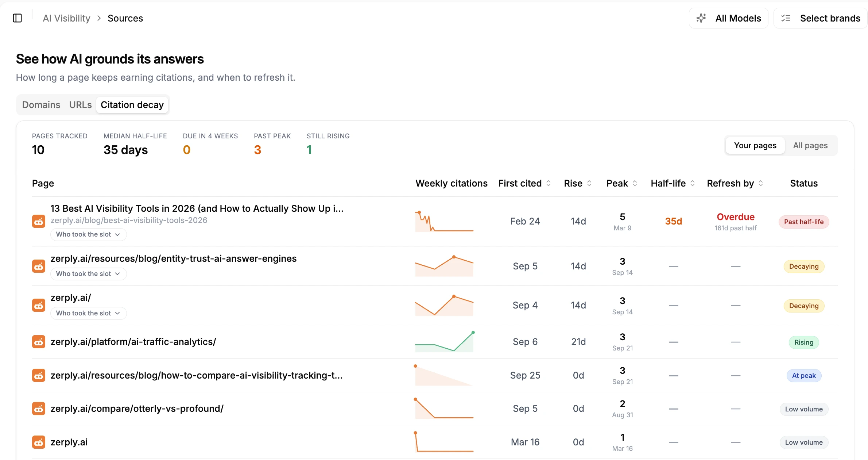Image resolution: width=868 pixels, height=460 pixels.
Task: Click Feb 24 first cited date
Action: point(525,221)
